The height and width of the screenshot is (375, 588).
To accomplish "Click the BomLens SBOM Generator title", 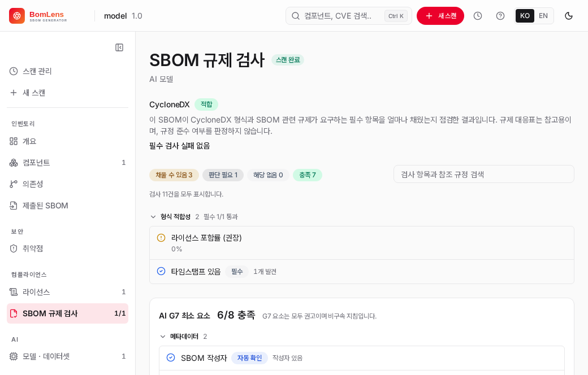I will click(48, 16).
